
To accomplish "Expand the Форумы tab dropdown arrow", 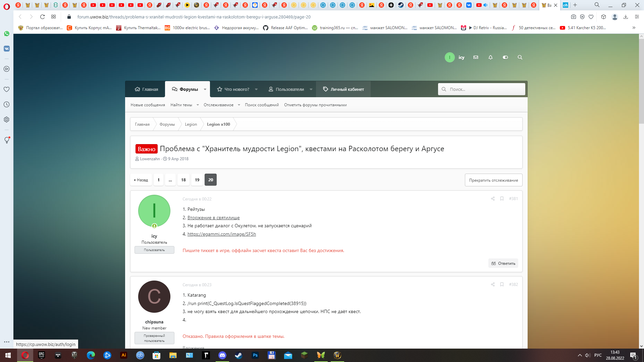I will tap(205, 89).
